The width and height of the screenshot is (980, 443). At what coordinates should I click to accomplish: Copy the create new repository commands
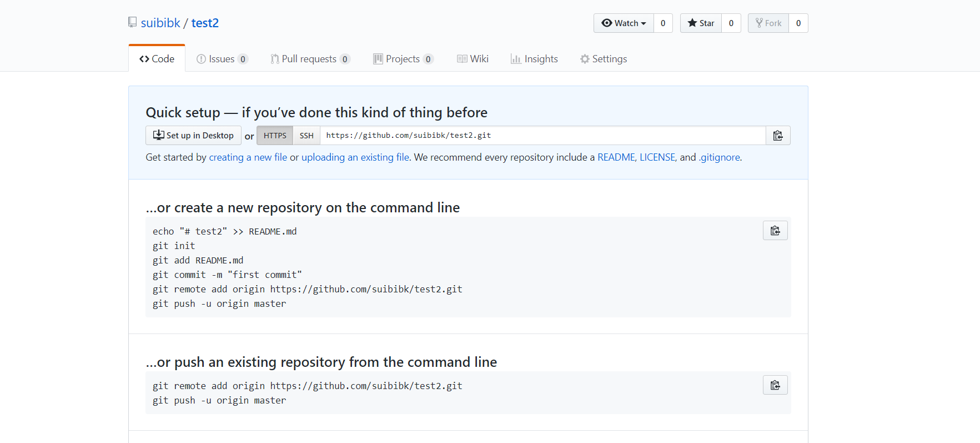pyautogui.click(x=775, y=231)
